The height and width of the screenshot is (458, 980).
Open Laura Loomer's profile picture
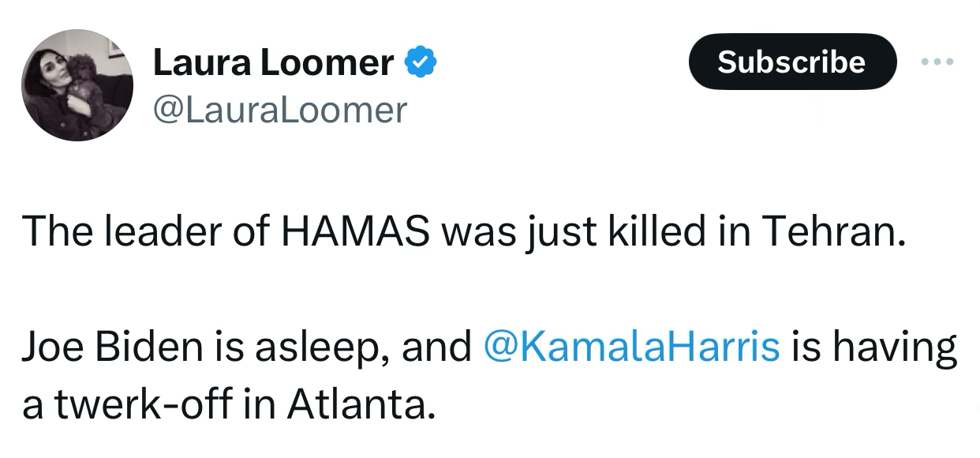tap(77, 85)
